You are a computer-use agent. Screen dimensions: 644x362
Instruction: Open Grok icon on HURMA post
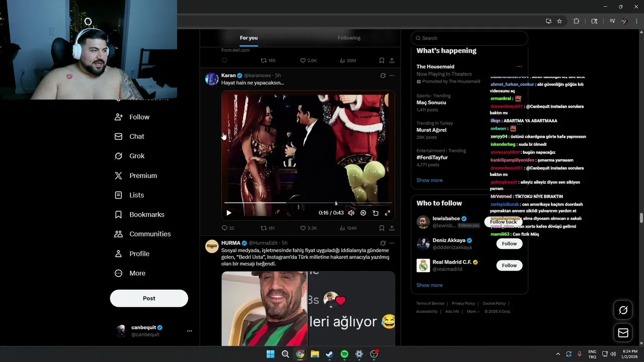tap(383, 243)
